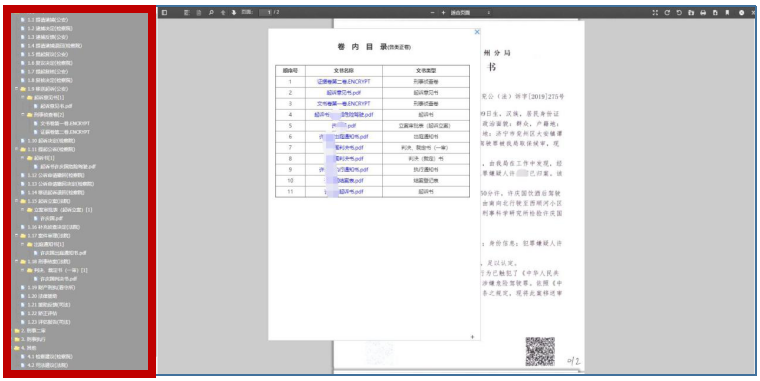Image resolution: width=760 pixels, height=381 pixels.
Task: Rotate the page clockwise icon
Action: point(667,13)
